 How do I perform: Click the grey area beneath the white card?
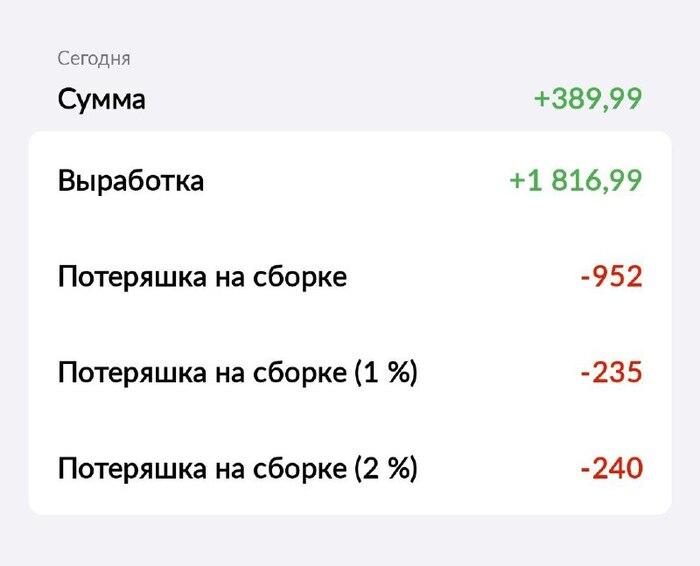350,542
